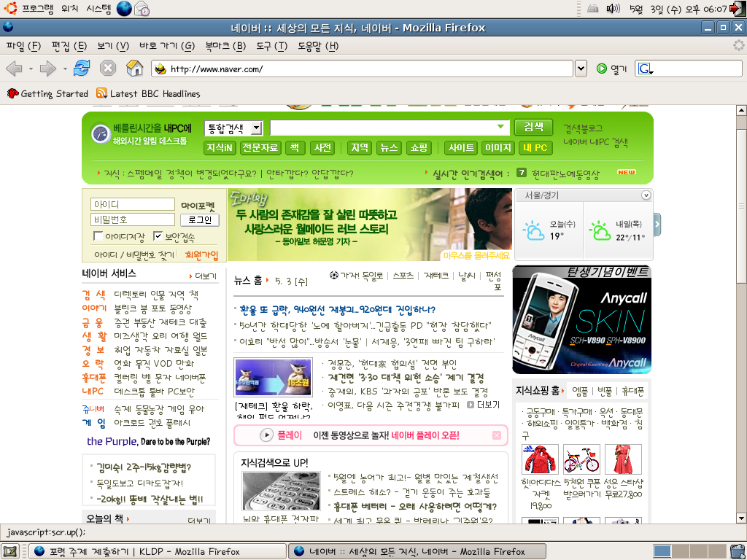
Task: Click the 뉴스 search tab
Action: coord(390,147)
